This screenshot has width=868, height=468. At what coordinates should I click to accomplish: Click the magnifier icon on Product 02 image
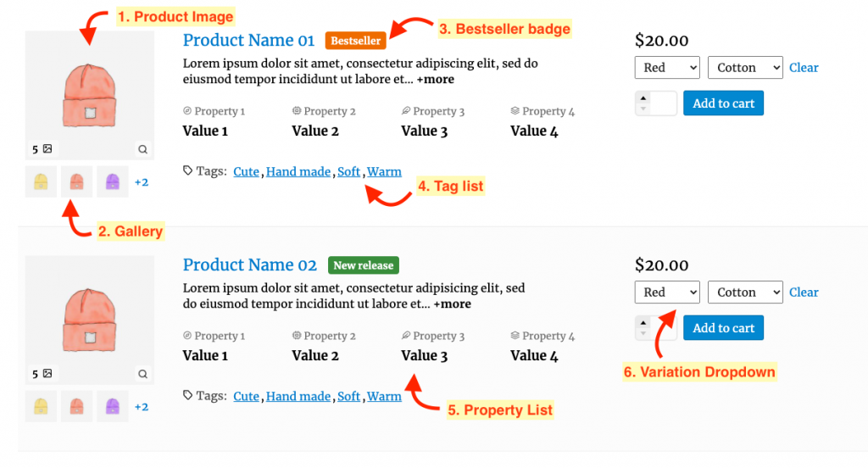(x=142, y=374)
